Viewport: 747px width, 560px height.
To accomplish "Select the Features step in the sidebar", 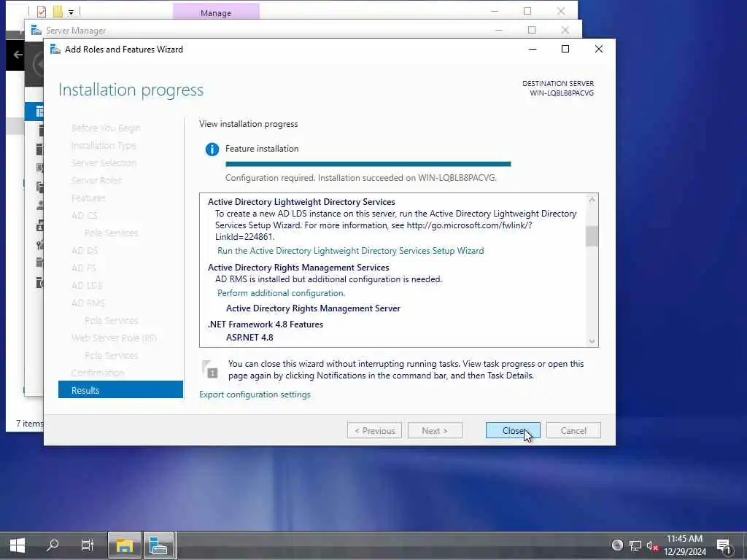I will click(88, 198).
